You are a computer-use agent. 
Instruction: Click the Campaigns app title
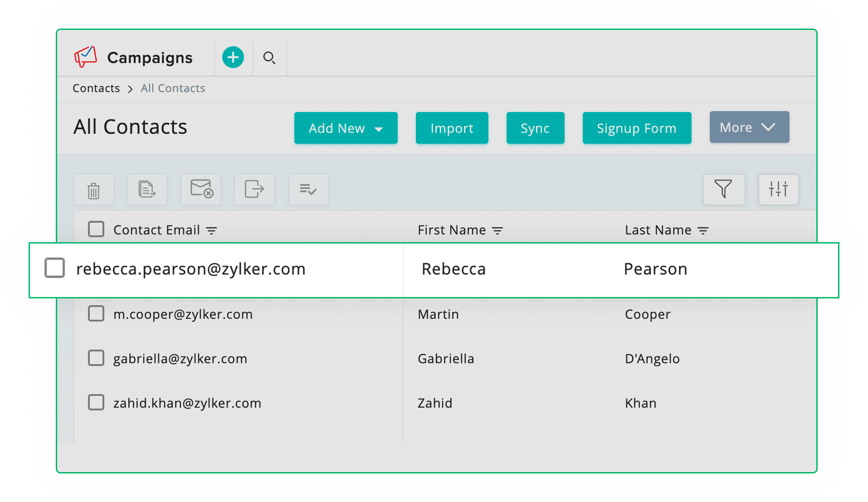(150, 58)
